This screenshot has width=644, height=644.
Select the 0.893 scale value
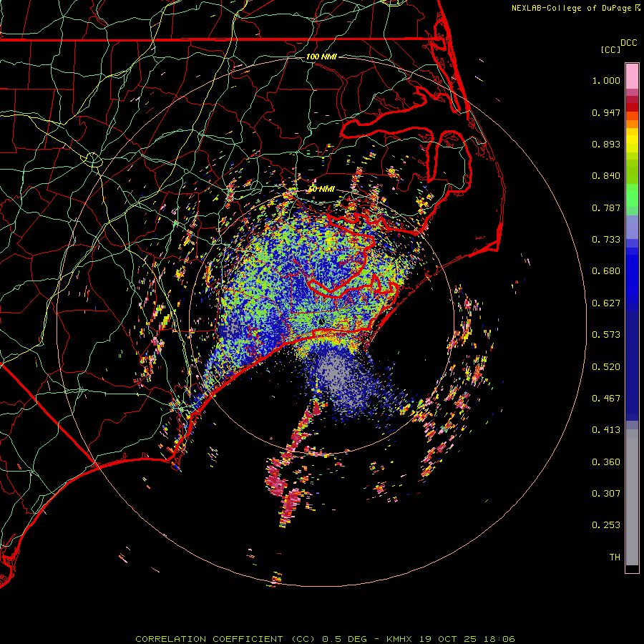point(606,144)
